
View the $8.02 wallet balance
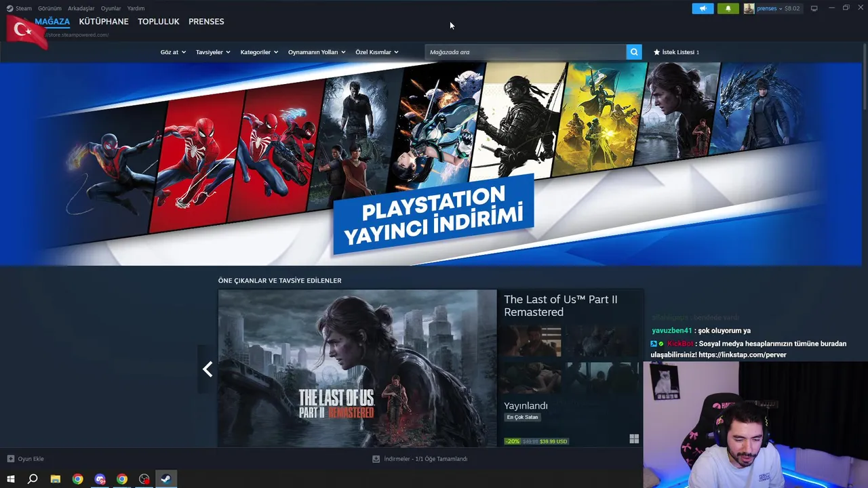click(792, 8)
